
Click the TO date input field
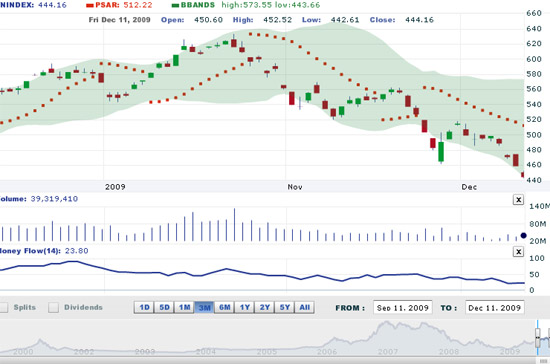point(495,308)
